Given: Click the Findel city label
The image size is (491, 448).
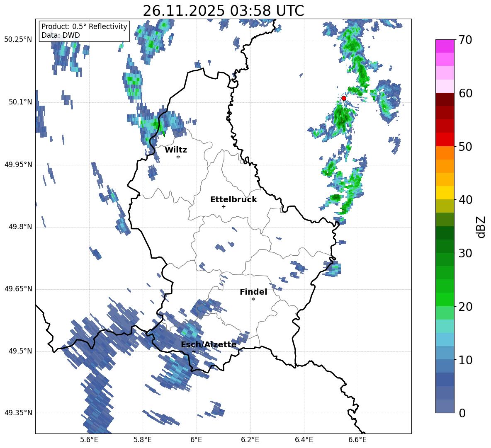Looking at the screenshot, I should click(x=253, y=292).
